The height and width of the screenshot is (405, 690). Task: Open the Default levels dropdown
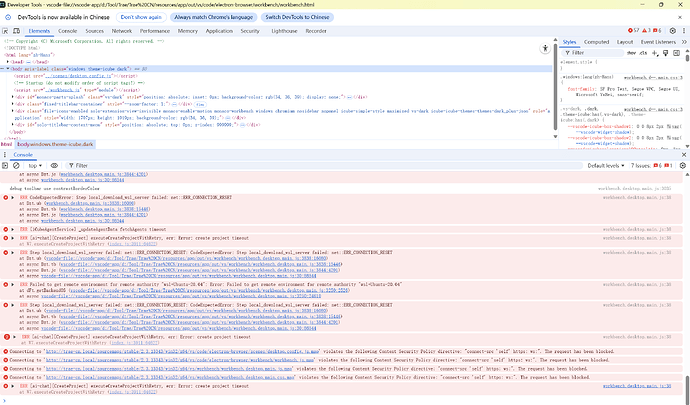[606, 166]
